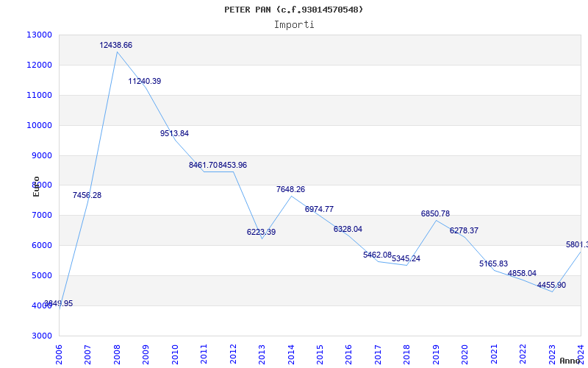Click the 13000 y-axis tick label
The width and height of the screenshot is (588, 368).
40,35
